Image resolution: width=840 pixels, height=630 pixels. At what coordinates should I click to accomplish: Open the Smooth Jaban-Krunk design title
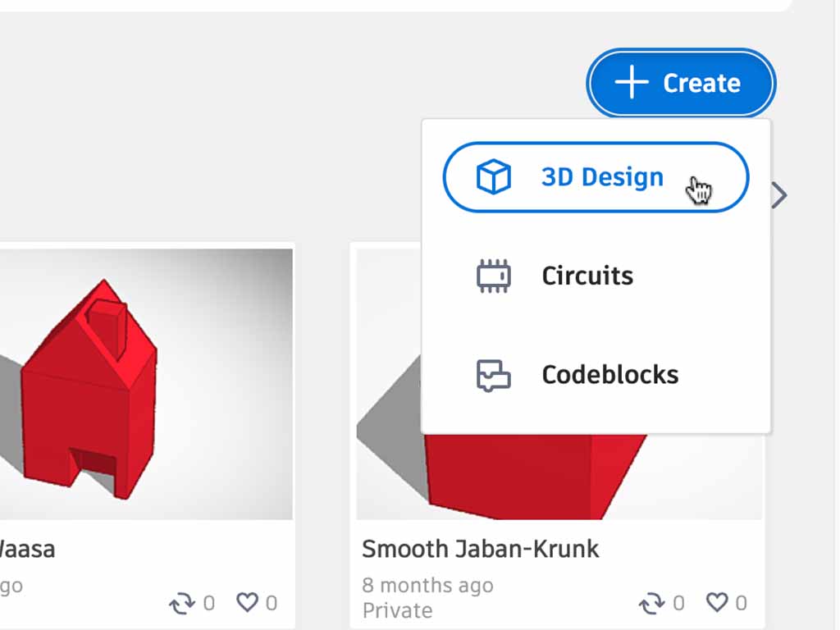coord(481,549)
